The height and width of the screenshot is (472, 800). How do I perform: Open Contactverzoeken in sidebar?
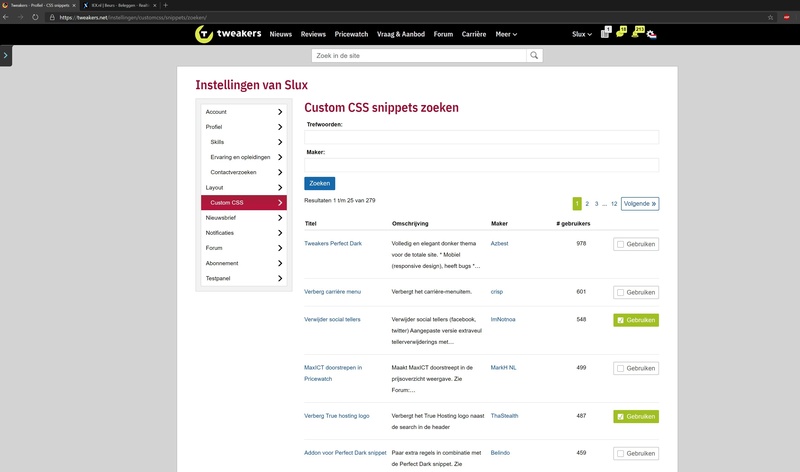244,172
